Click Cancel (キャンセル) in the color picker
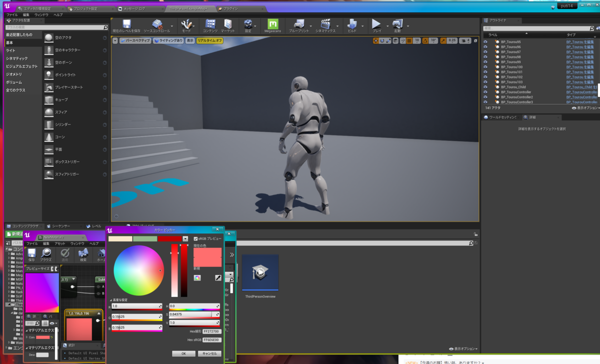Viewport: 600px width, 364px height. click(x=209, y=353)
